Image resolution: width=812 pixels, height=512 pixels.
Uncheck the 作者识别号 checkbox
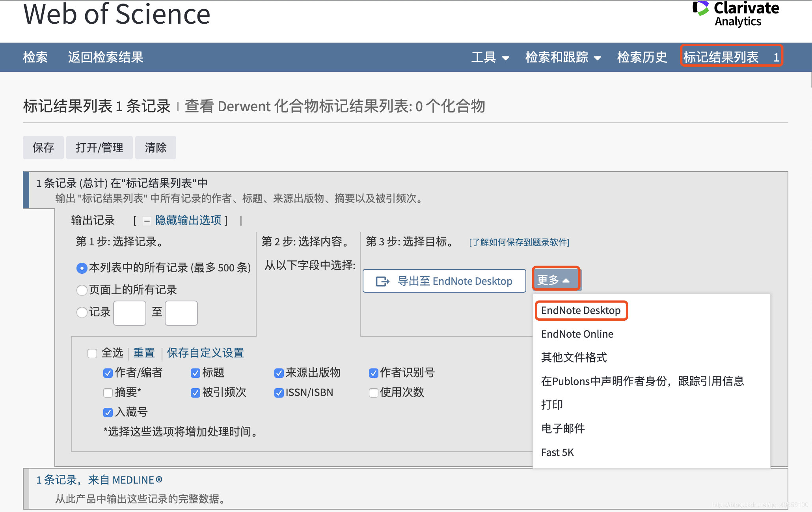pyautogui.click(x=373, y=373)
